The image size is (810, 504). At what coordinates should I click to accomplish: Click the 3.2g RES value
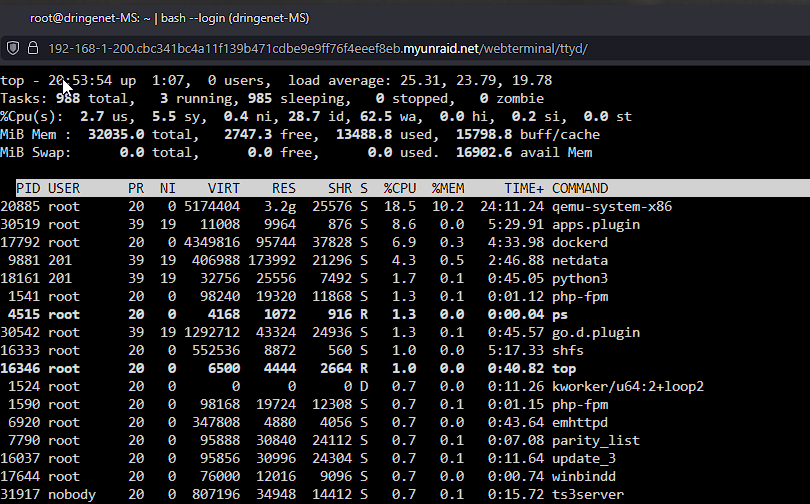pyautogui.click(x=280, y=207)
